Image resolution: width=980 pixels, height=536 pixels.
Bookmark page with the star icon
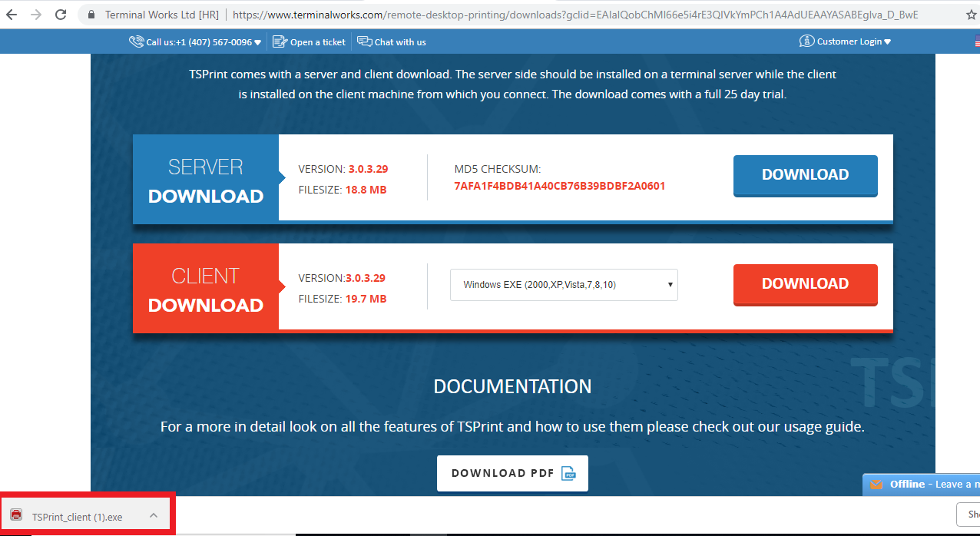[971, 15]
